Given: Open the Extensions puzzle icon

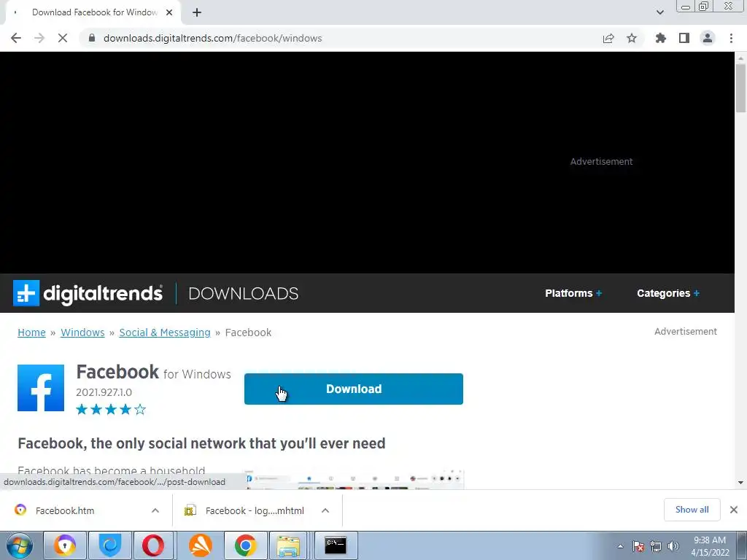Looking at the screenshot, I should pos(660,38).
